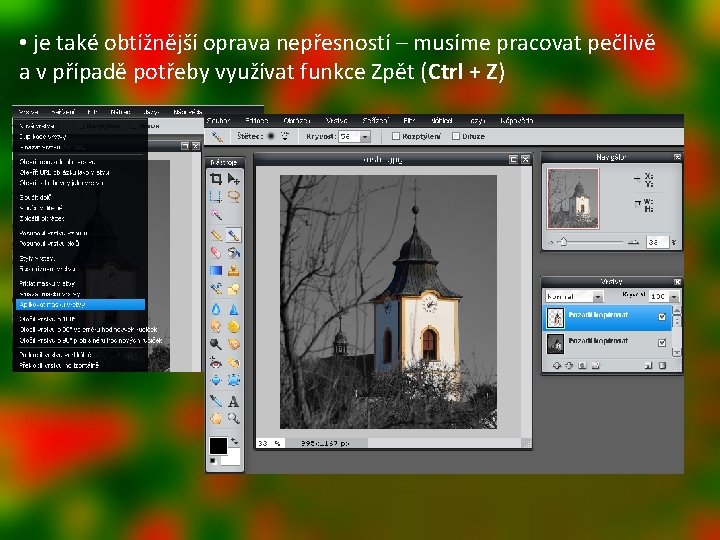Swap foreground and background colors

pos(235,441)
